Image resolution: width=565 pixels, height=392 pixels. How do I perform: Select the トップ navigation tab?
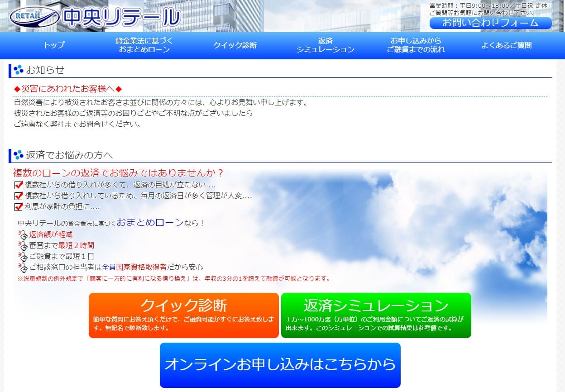(53, 45)
